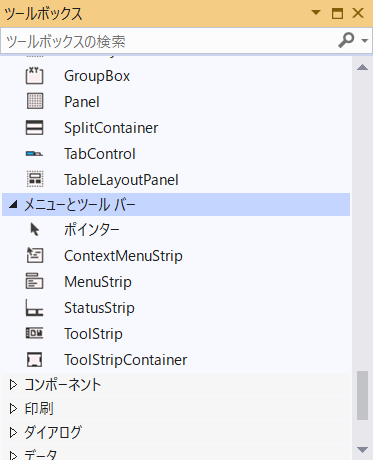Click the ツールボックスの検索 search field
The image size is (373, 460).
click(168, 41)
